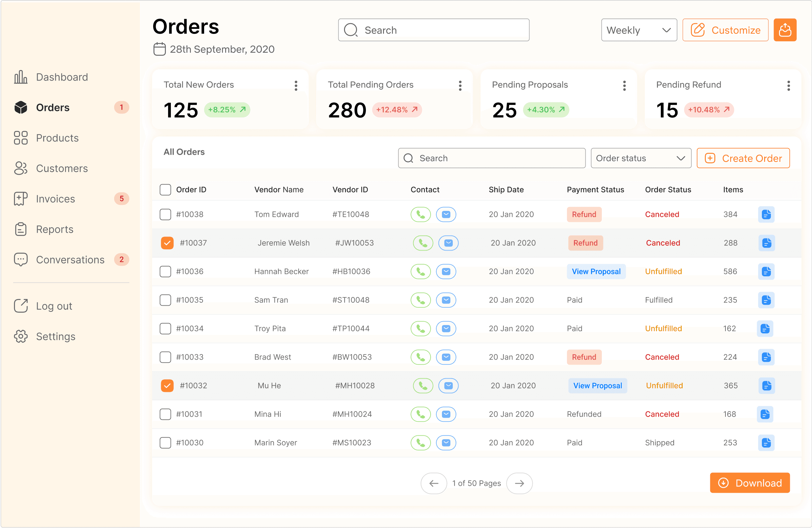The height and width of the screenshot is (528, 812).
Task: Open Pending Refund card options menu
Action: (x=788, y=86)
